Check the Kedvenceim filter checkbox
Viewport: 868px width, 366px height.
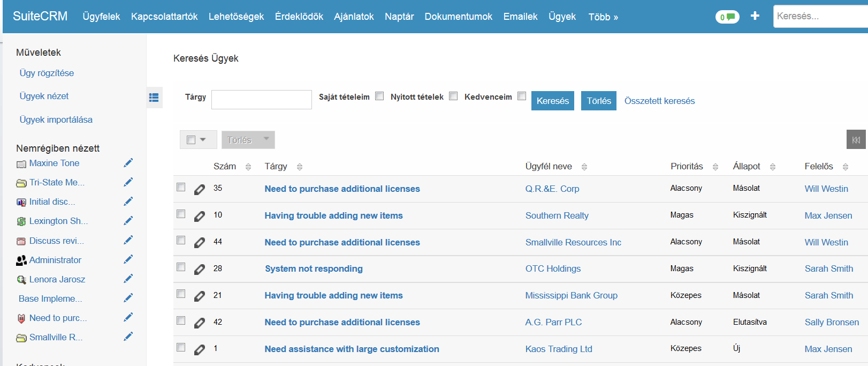coord(522,96)
